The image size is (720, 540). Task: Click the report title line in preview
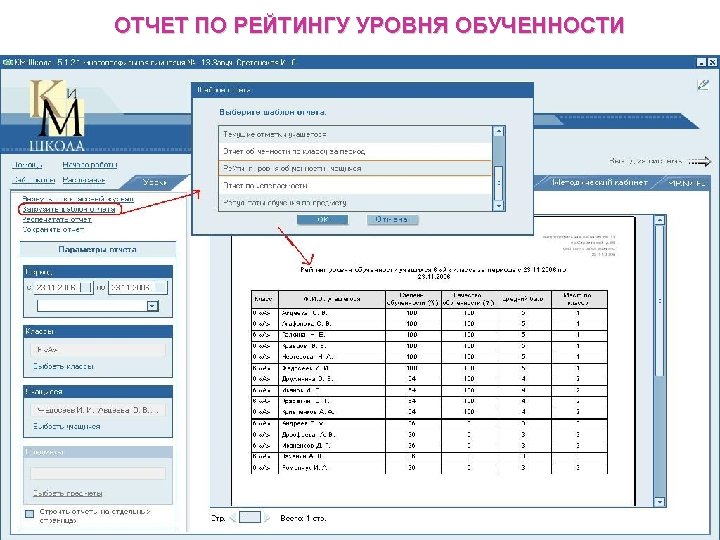tap(433, 273)
